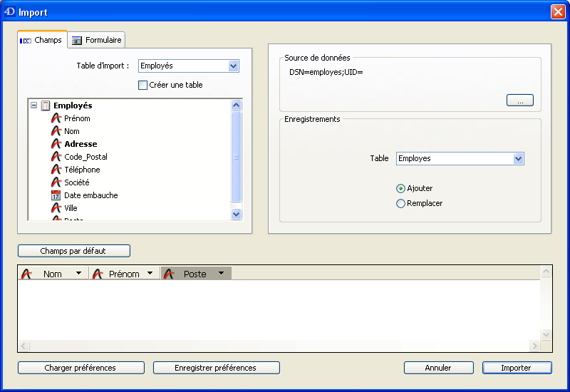570x392 pixels.
Task: Click the Champs par défaut button
Action: pos(74,251)
